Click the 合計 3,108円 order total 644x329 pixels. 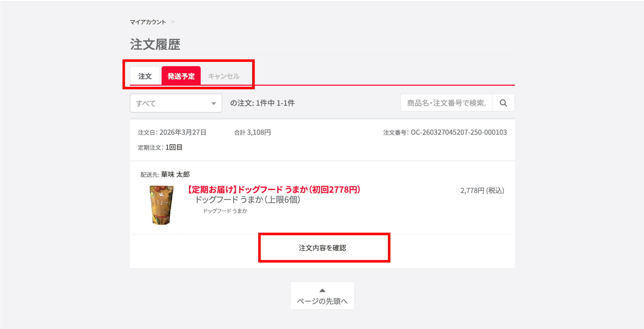coord(252,132)
